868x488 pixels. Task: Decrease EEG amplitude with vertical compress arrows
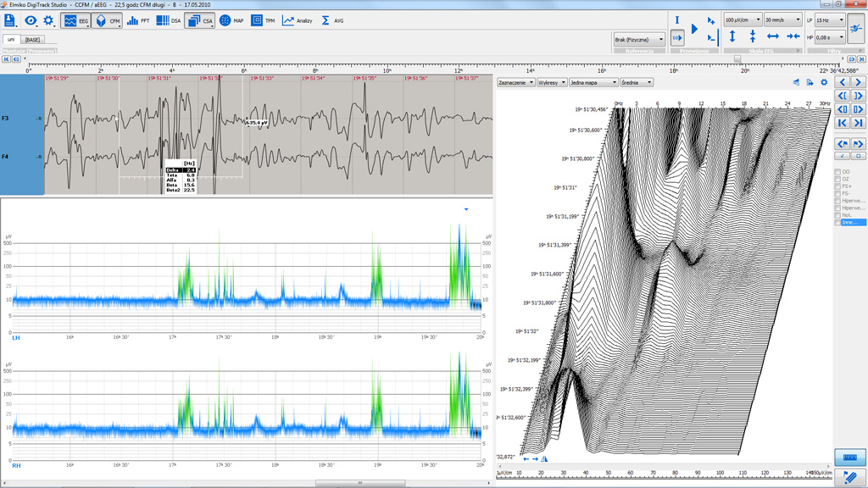tap(753, 36)
